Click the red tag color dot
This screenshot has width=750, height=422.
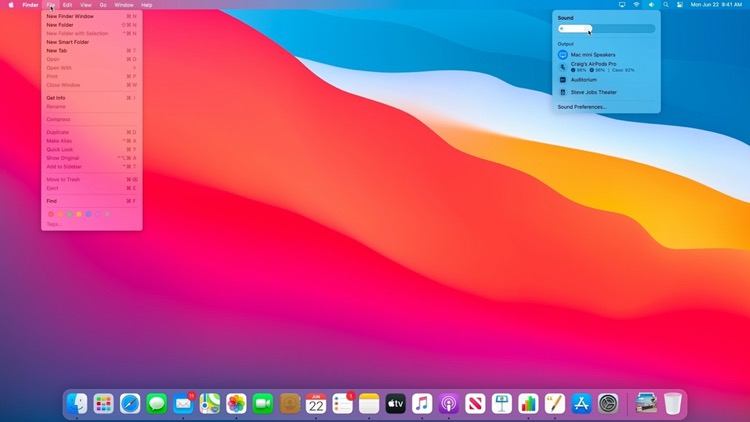[x=51, y=214]
